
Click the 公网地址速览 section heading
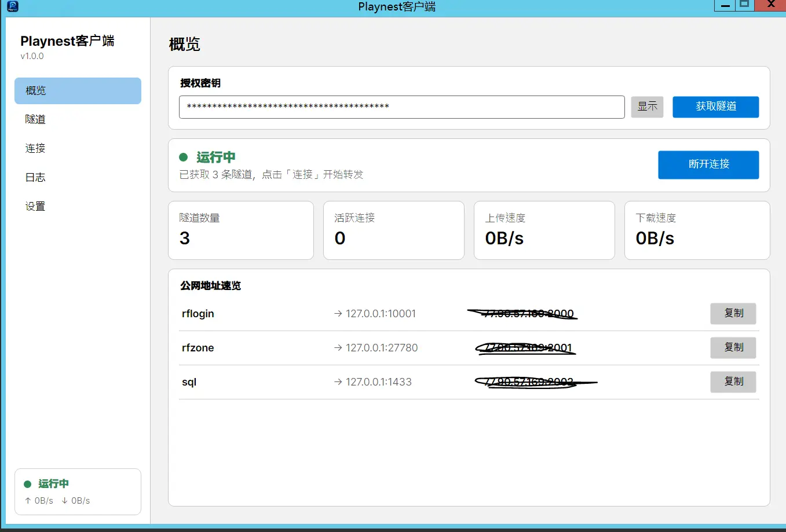click(210, 286)
